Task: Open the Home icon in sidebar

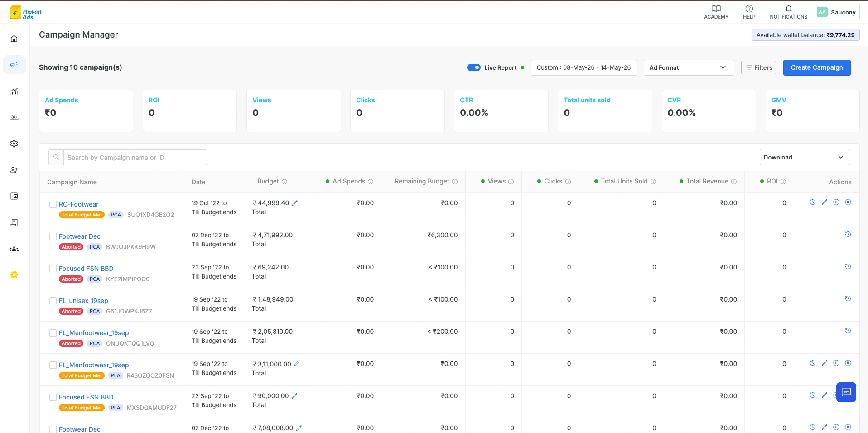Action: 14,38
